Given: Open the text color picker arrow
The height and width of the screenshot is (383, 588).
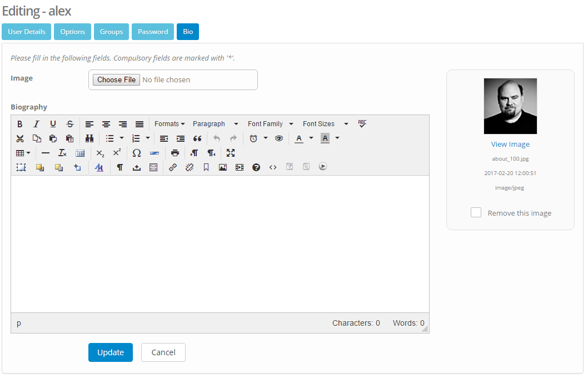Looking at the screenshot, I should point(311,138).
